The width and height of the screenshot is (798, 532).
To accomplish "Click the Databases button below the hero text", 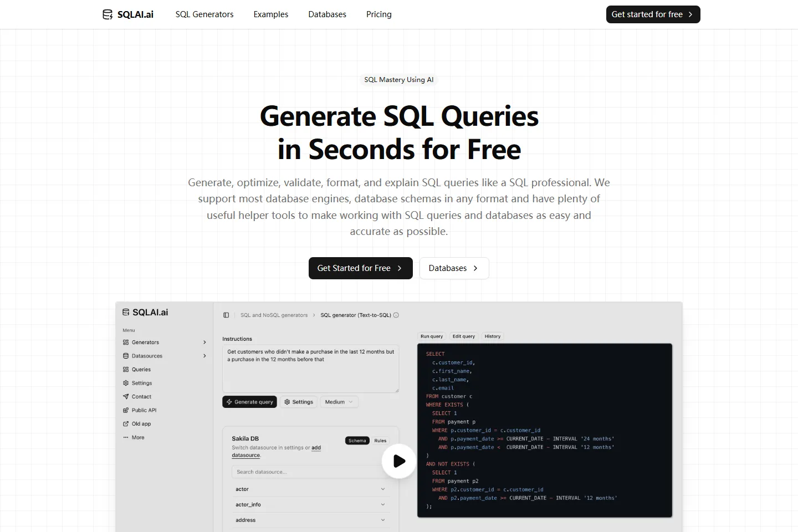I will pos(454,268).
